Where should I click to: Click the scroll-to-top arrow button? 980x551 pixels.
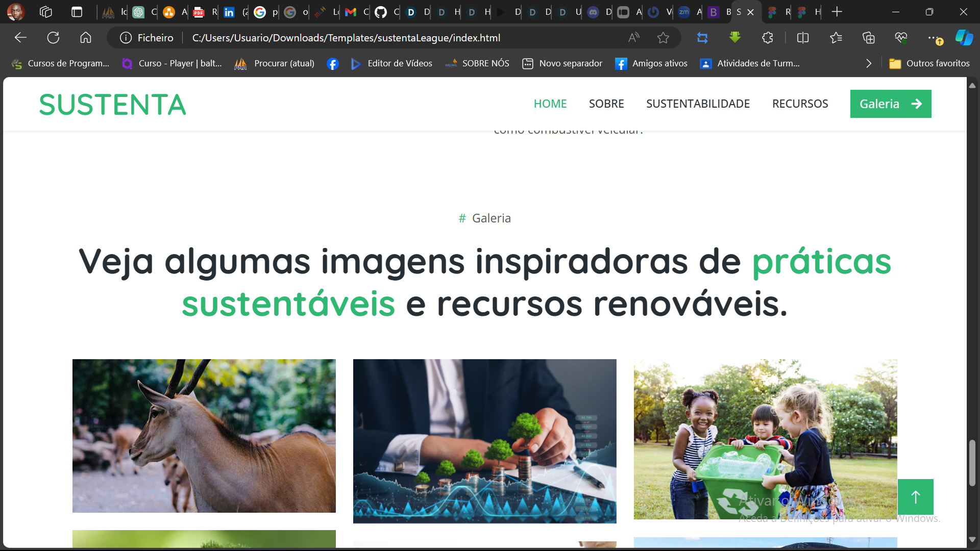point(915,497)
